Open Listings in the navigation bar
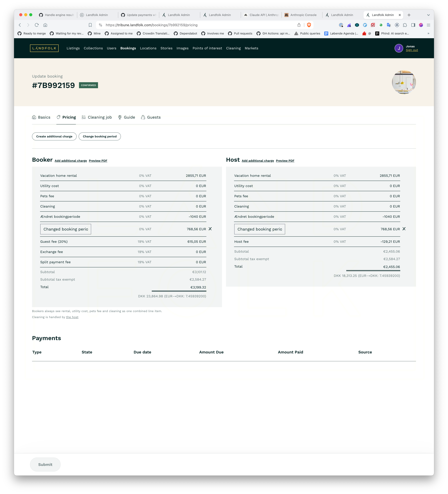 coord(73,48)
